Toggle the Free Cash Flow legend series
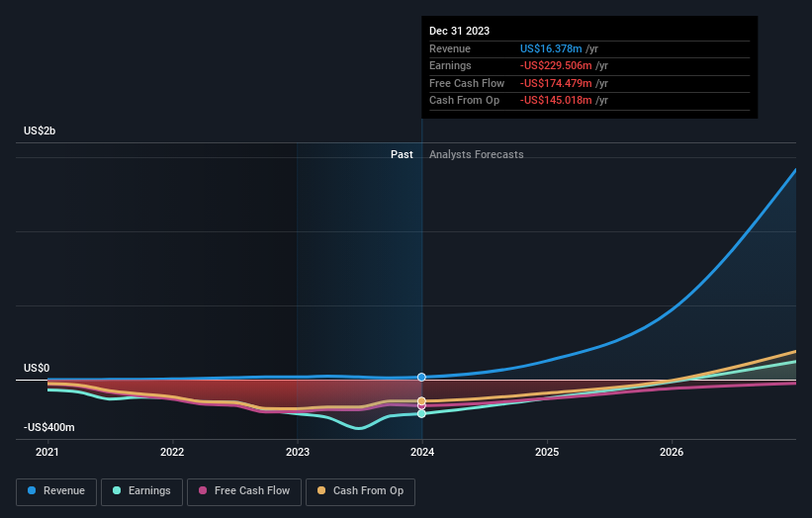This screenshot has height=518, width=812. pyautogui.click(x=244, y=491)
